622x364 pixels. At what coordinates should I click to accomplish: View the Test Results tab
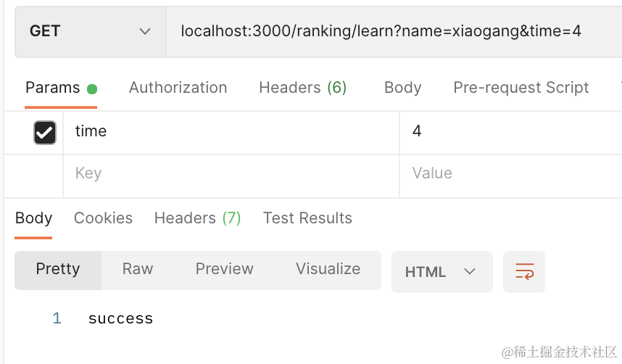click(x=307, y=218)
